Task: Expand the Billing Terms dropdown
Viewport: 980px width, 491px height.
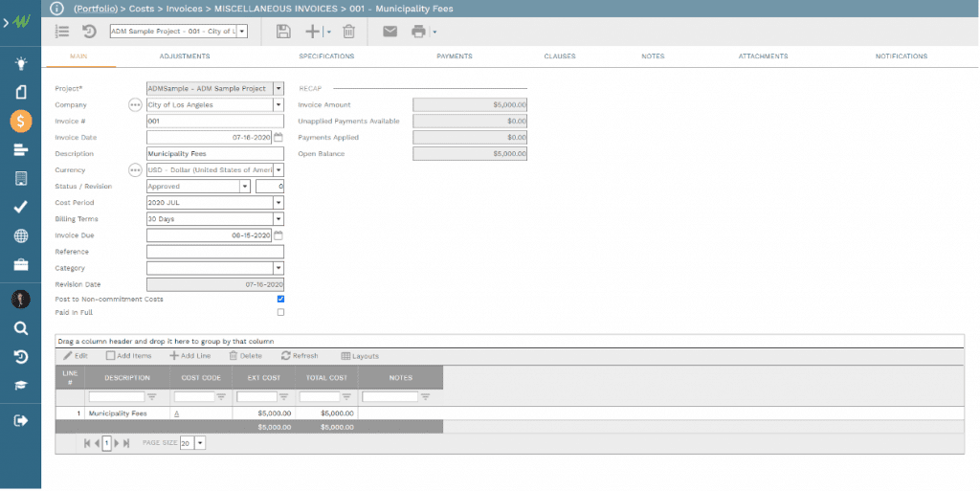Action: coord(278,219)
